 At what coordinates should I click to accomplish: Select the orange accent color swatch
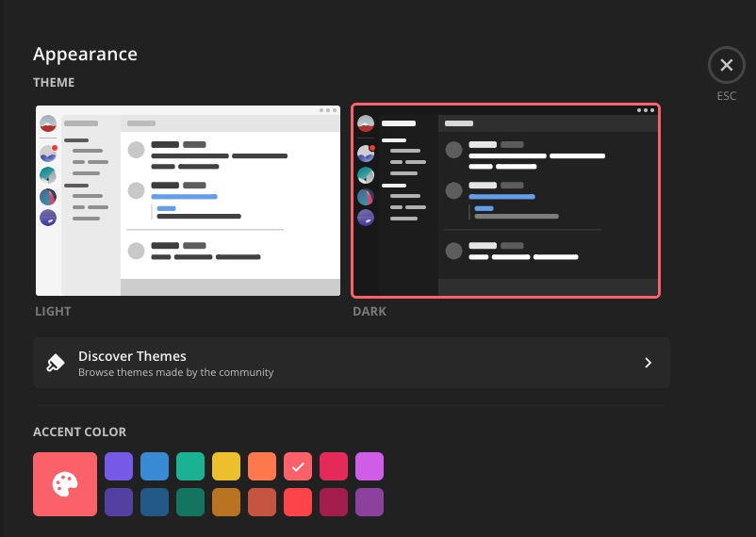[x=262, y=466]
